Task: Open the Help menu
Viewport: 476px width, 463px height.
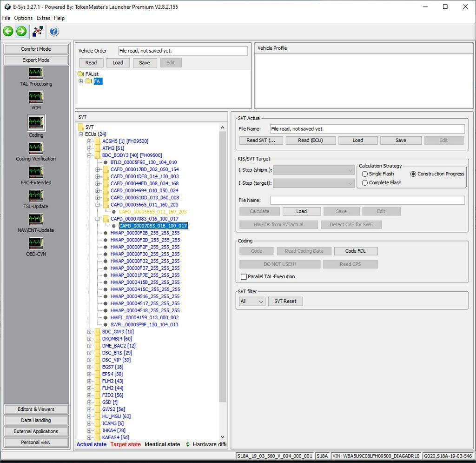Action: pyautogui.click(x=59, y=18)
